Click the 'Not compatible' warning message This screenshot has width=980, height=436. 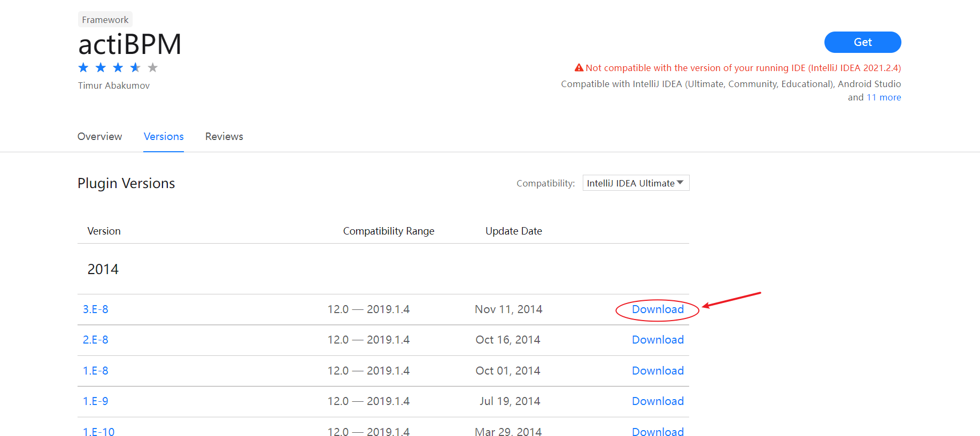[x=743, y=68]
